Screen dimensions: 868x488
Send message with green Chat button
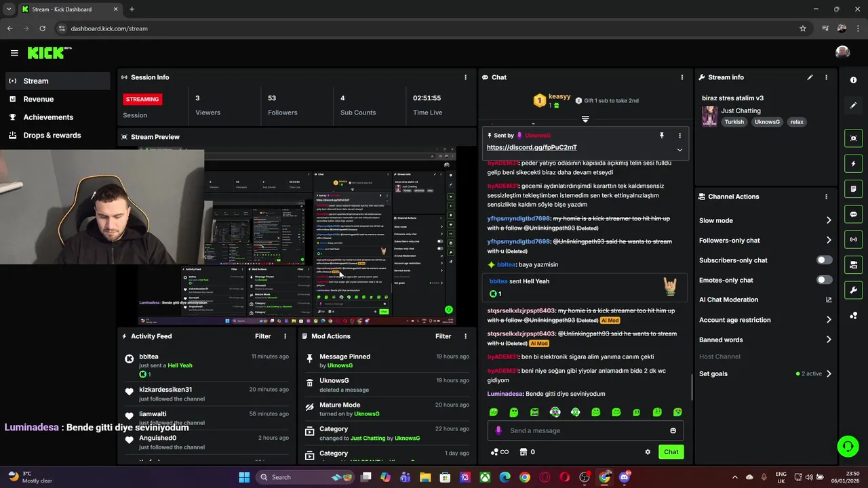click(671, 452)
